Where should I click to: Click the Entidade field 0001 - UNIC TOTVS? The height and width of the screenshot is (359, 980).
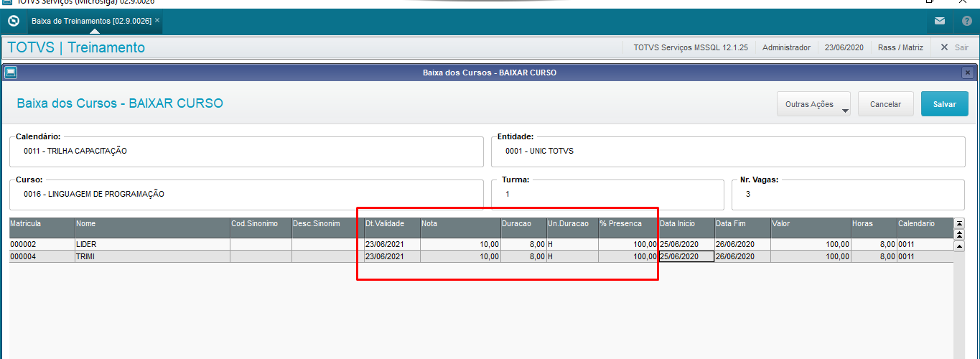(x=728, y=151)
